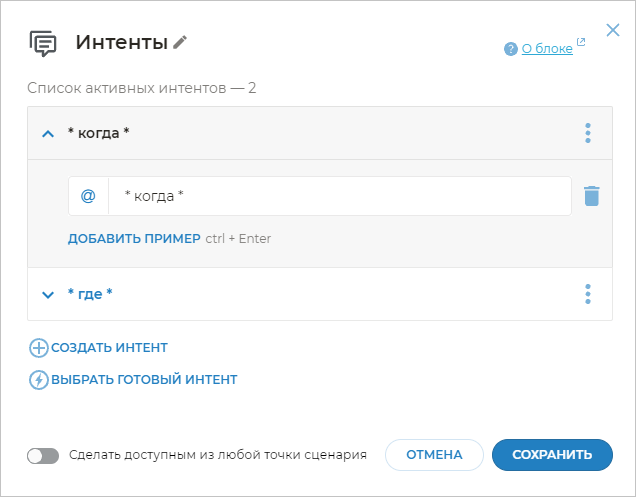Click the plus icon to create an intent
636x497 pixels.
click(39, 348)
